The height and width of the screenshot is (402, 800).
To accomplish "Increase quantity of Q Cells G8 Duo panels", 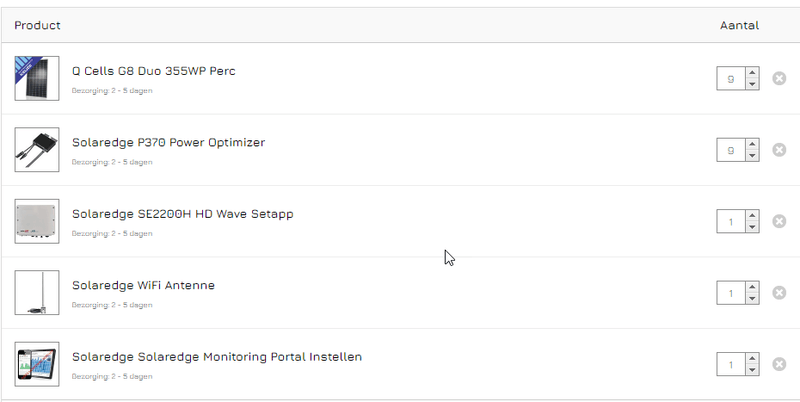I will (x=752, y=73).
